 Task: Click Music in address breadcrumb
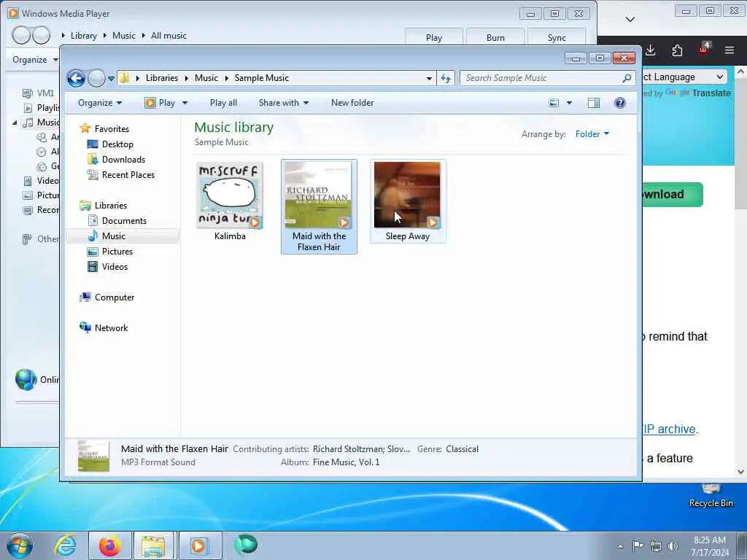tap(206, 78)
